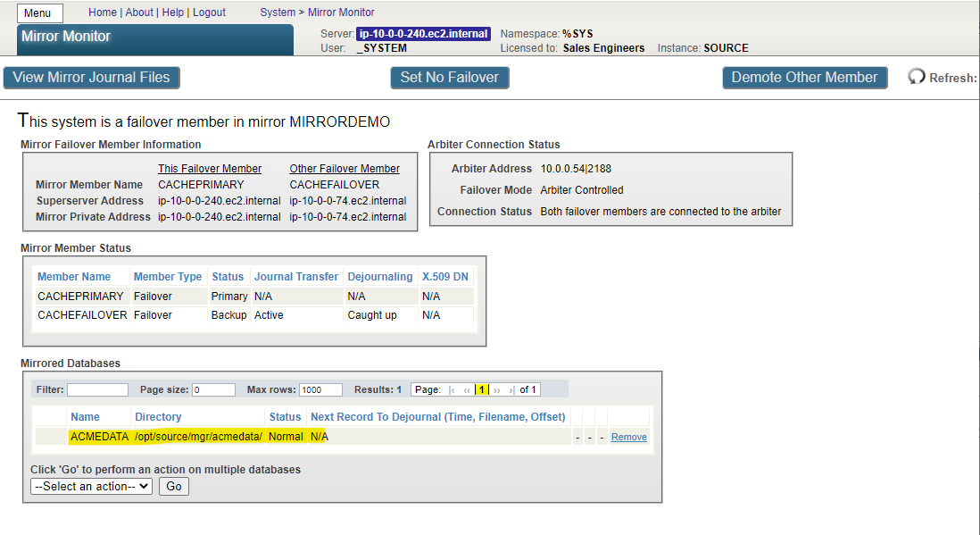This screenshot has width=980, height=535.
Task: Click View Mirror Journal Files button
Action: (x=91, y=78)
